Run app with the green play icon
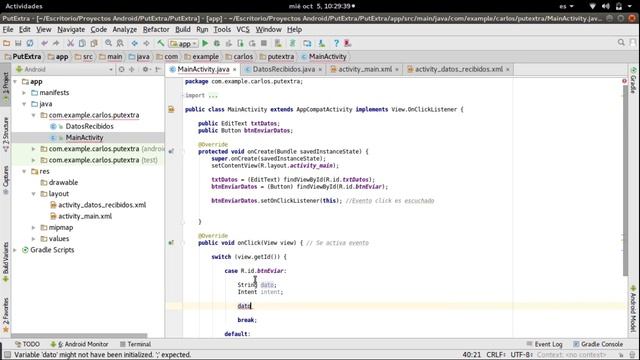This screenshot has width=640, height=360. (205, 43)
